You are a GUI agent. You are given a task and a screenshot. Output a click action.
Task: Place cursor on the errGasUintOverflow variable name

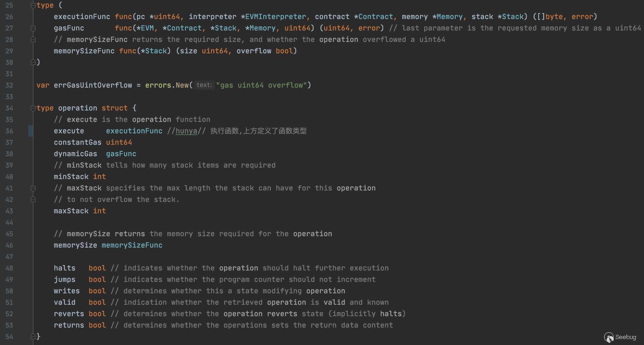coord(93,85)
